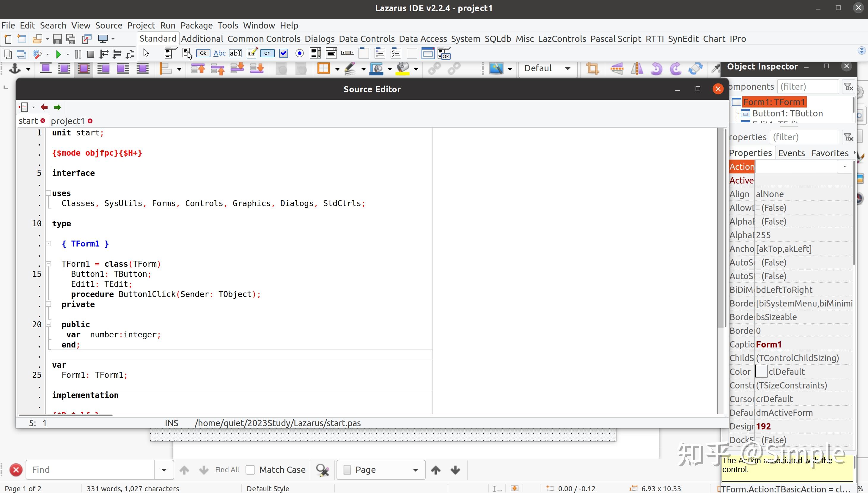Open the Search menu
Viewport: 868px width, 493px height.
click(x=53, y=25)
